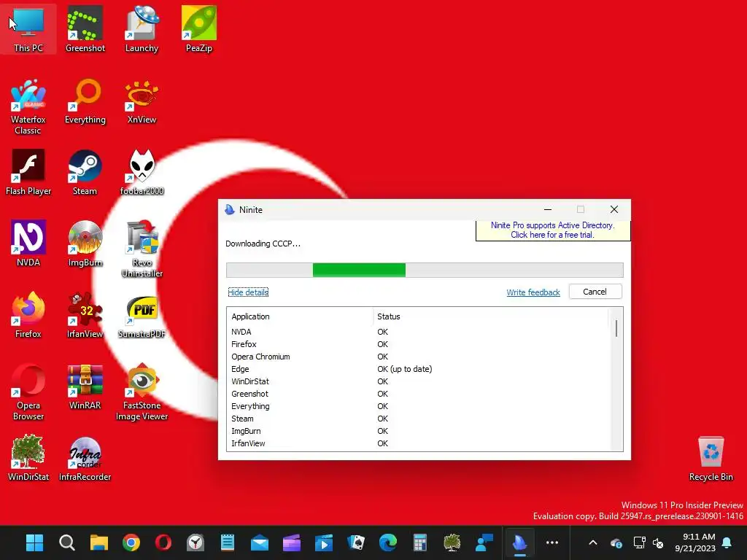Open Chrome from the taskbar
The height and width of the screenshot is (560, 747).
coord(131,542)
